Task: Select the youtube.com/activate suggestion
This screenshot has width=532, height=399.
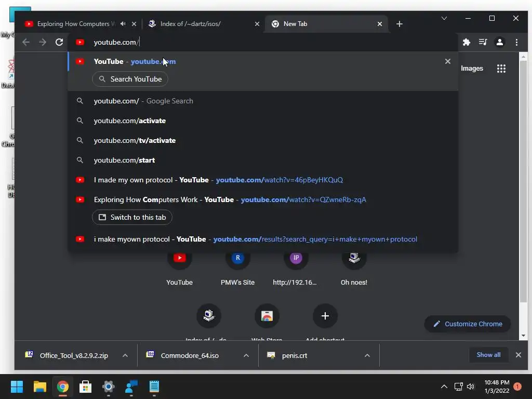Action: pos(263,121)
